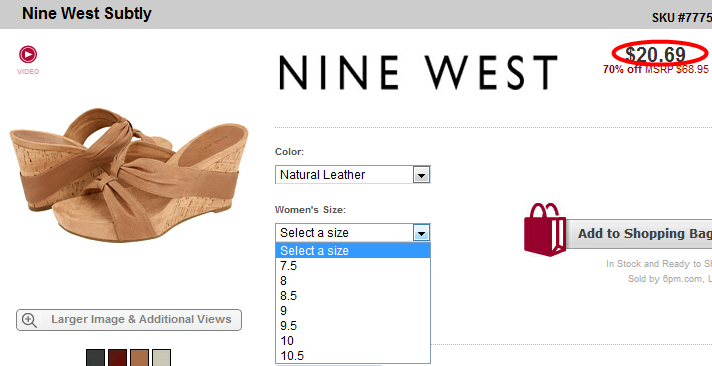Select size 8.5 from the list
This screenshot has width=712, height=366.
point(353,296)
